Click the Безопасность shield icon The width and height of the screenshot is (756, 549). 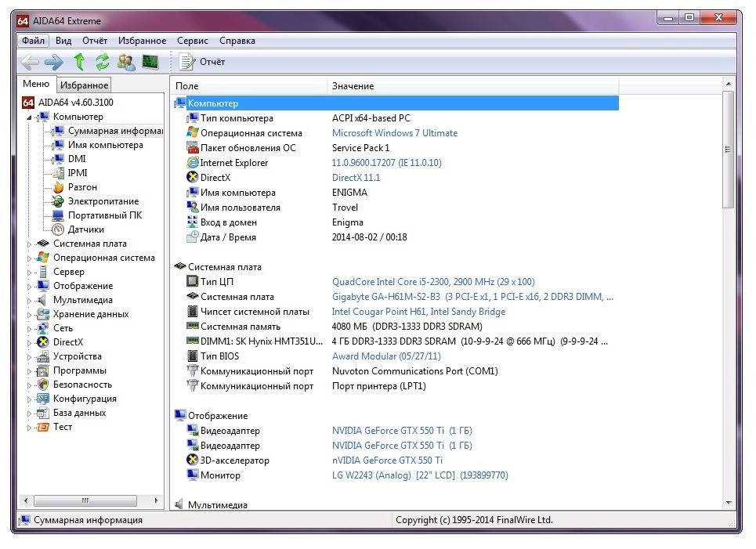(x=43, y=385)
